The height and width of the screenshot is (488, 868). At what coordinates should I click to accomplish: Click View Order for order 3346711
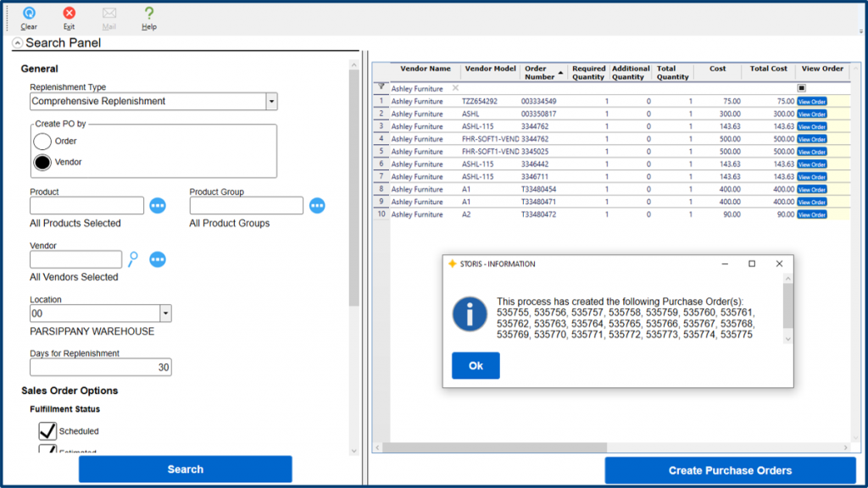click(x=812, y=177)
